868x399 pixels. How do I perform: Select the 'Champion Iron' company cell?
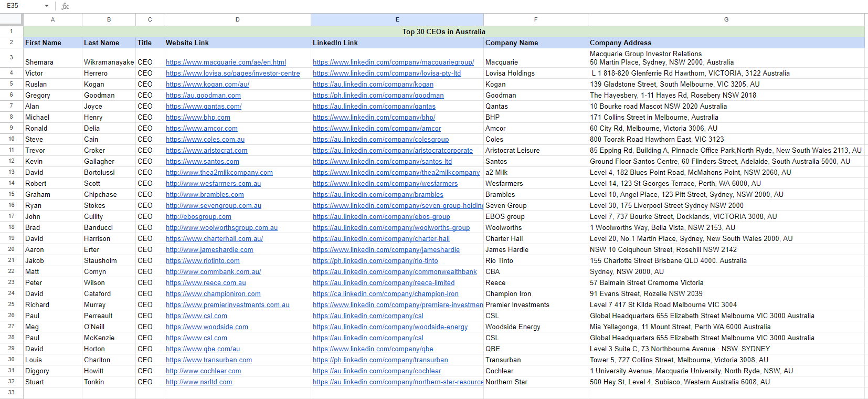pyautogui.click(x=536, y=294)
